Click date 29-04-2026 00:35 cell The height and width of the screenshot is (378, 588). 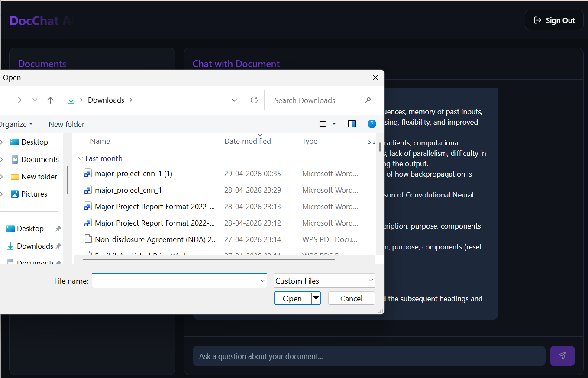tap(252, 174)
